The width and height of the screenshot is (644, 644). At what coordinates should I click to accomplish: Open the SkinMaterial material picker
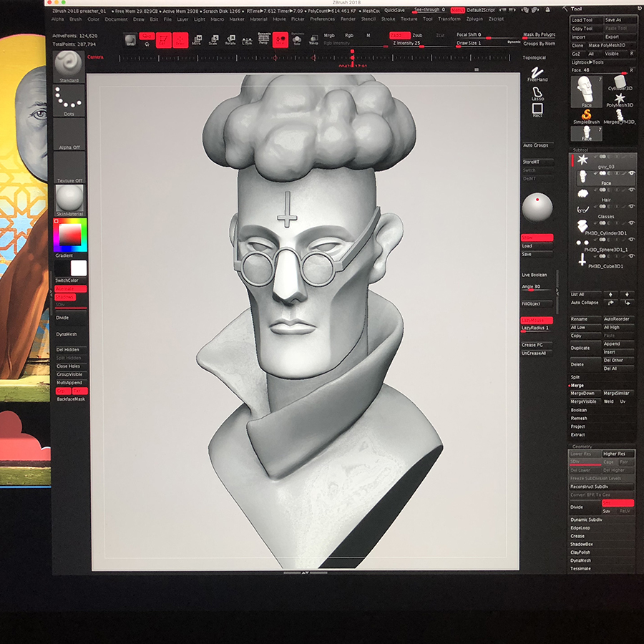point(69,200)
